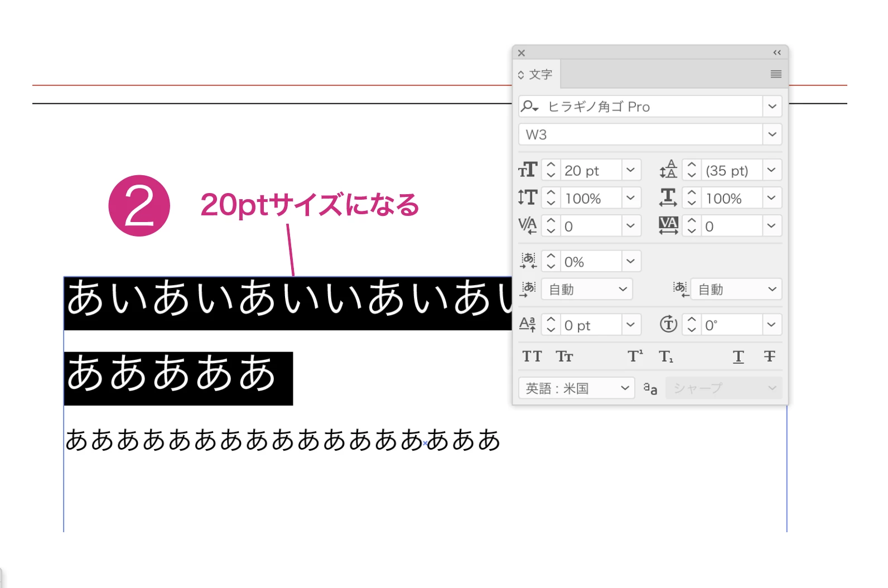Toggle Superscript formatting
This screenshot has height=588, width=888.
(635, 356)
